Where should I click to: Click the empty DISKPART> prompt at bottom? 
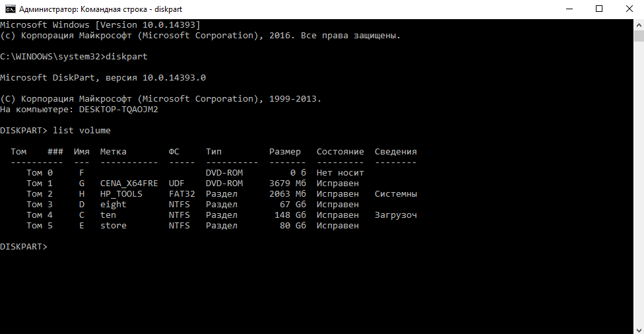pyautogui.click(x=24, y=247)
